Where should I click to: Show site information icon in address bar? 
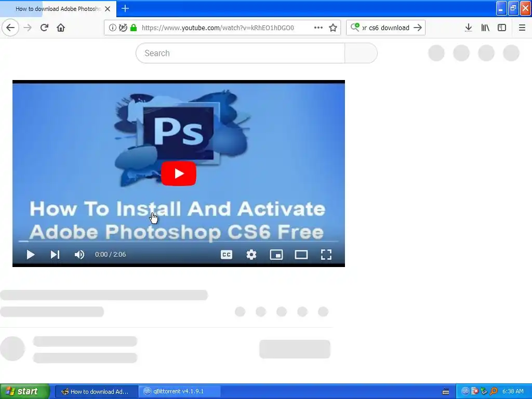click(x=112, y=28)
